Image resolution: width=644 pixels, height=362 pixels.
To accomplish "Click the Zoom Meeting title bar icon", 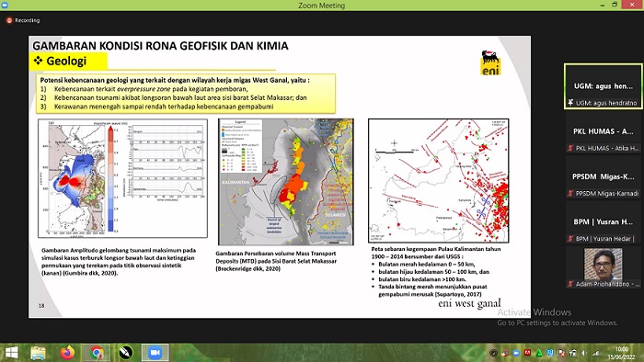I will 5,5.
